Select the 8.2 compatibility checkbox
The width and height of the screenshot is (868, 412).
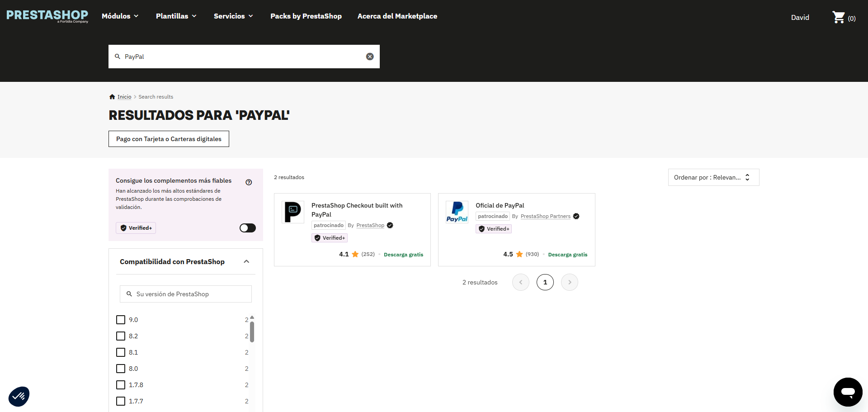(121, 336)
